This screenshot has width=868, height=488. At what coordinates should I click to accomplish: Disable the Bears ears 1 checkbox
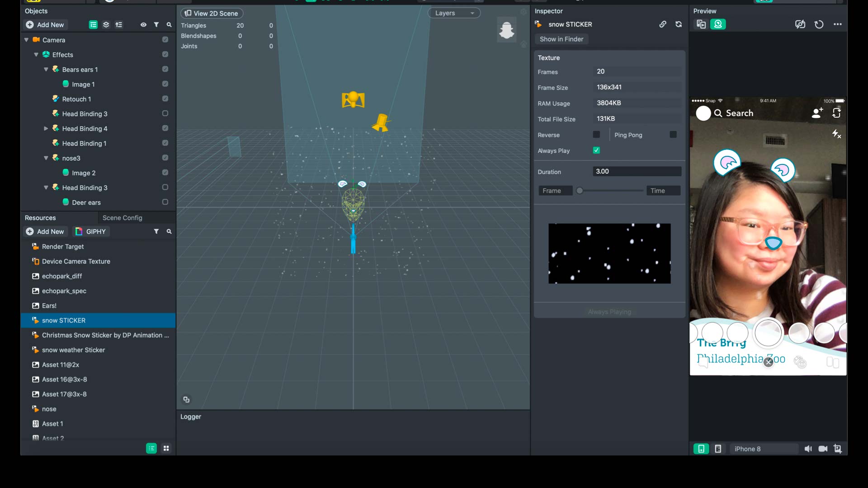[x=165, y=69]
